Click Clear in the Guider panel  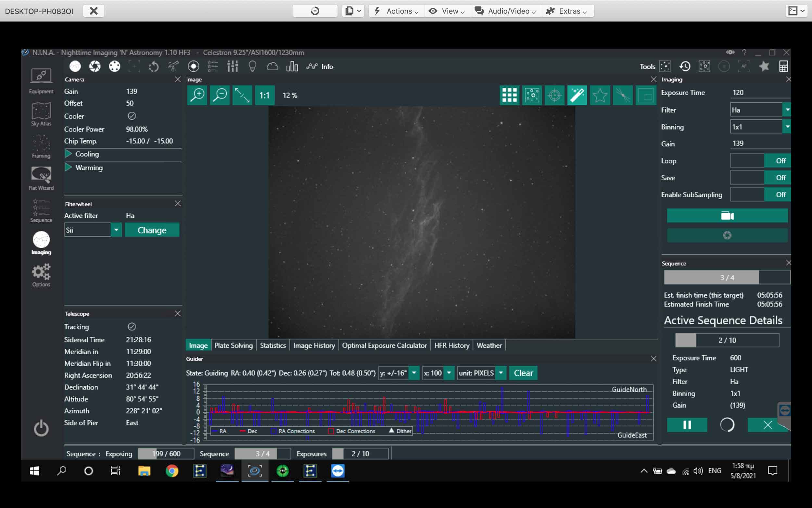pyautogui.click(x=523, y=373)
